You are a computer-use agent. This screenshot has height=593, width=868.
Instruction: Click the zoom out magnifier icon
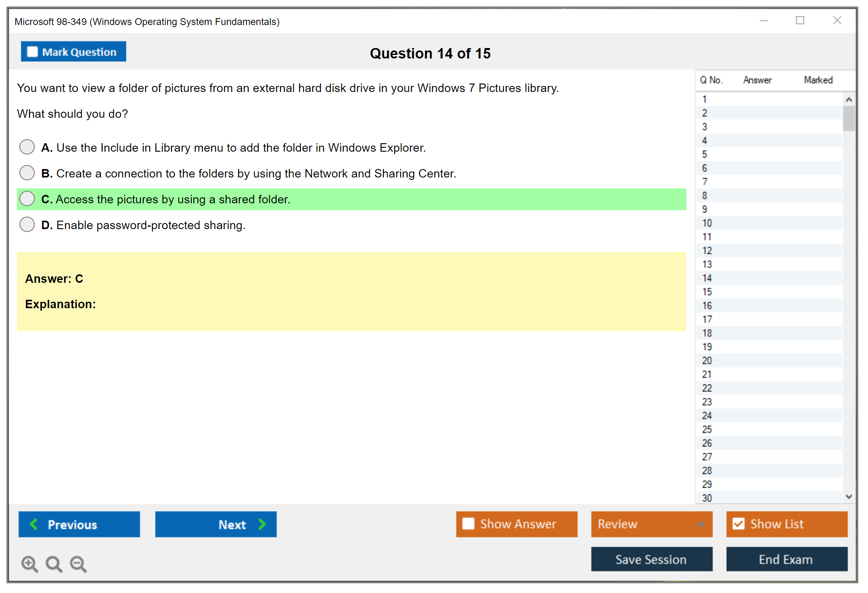pyautogui.click(x=78, y=564)
